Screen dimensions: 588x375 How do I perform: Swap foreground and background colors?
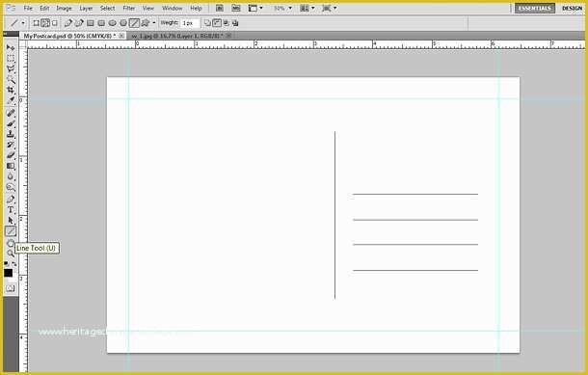[14, 264]
